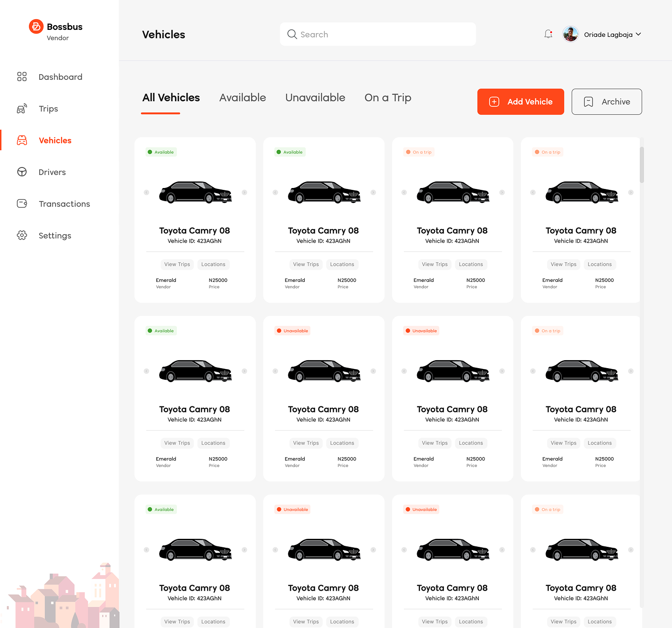The image size is (672, 628).
Task: Open Dashboard via its grid icon
Action: click(x=22, y=77)
